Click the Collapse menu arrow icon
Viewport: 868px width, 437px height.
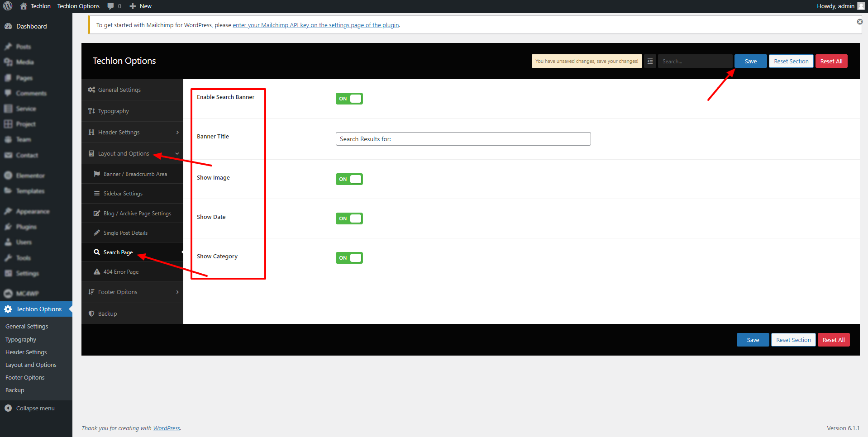point(8,408)
